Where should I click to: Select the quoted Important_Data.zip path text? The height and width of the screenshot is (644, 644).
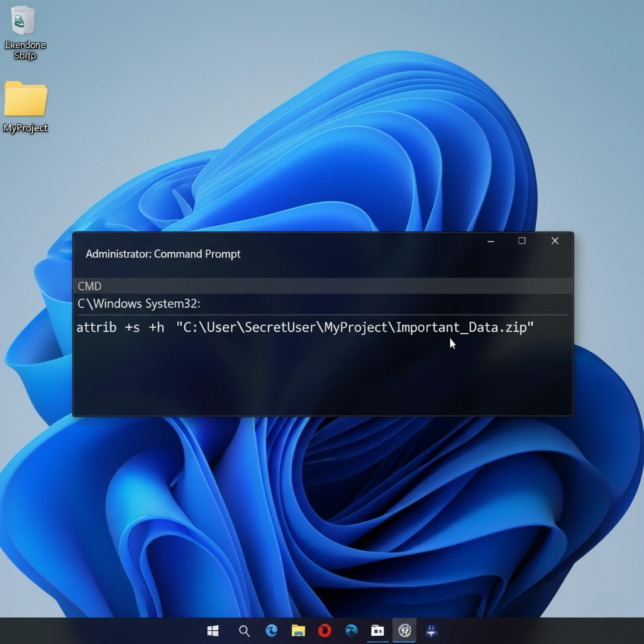point(355,327)
